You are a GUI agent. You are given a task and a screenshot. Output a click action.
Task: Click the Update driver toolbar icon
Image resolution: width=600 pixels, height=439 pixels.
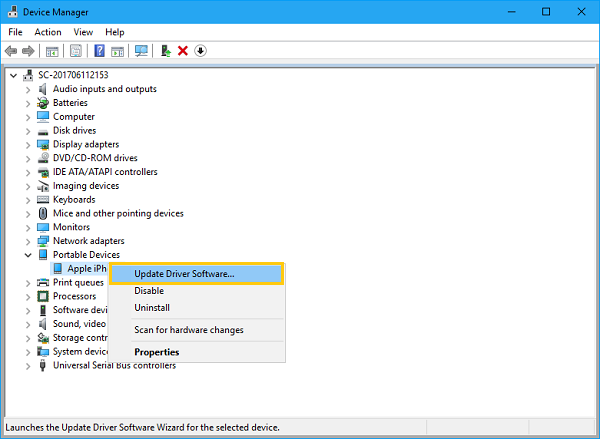tap(166, 51)
